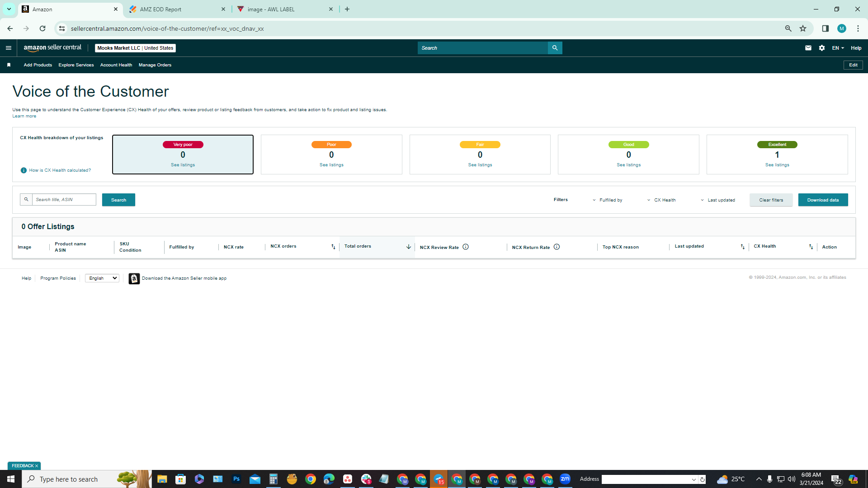The image size is (868, 488).
Task: Open the Chrome profile avatar M
Action: click(x=842, y=28)
